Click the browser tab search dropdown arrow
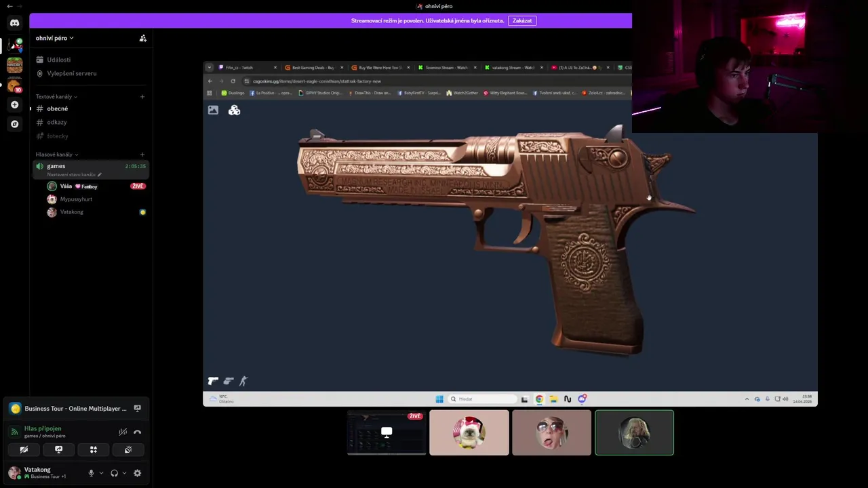868x488 pixels. [210, 68]
